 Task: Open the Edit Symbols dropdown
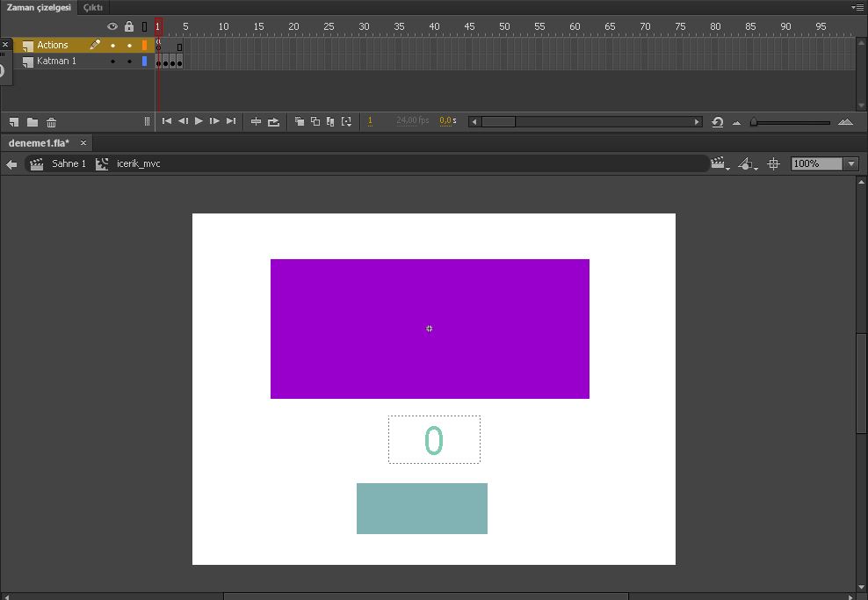click(x=748, y=164)
